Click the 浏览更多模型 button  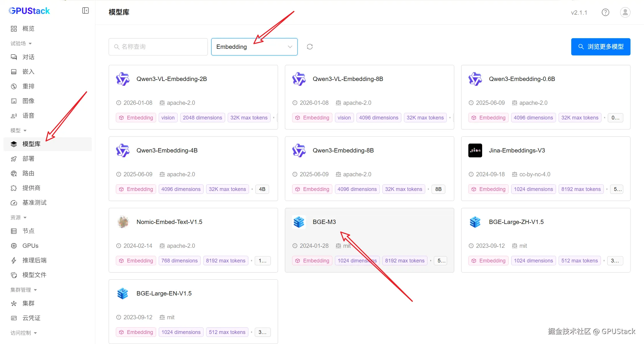(600, 47)
